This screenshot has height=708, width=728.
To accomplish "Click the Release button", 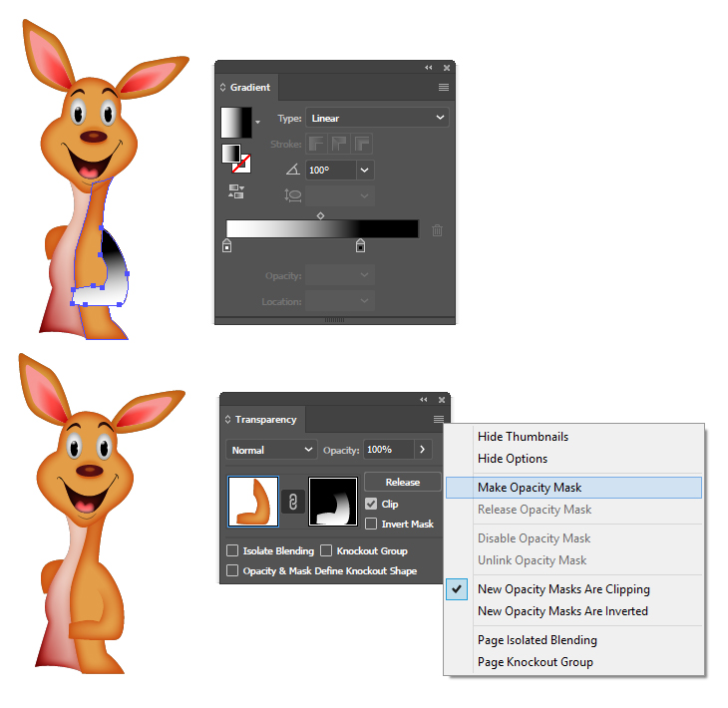I will point(403,482).
